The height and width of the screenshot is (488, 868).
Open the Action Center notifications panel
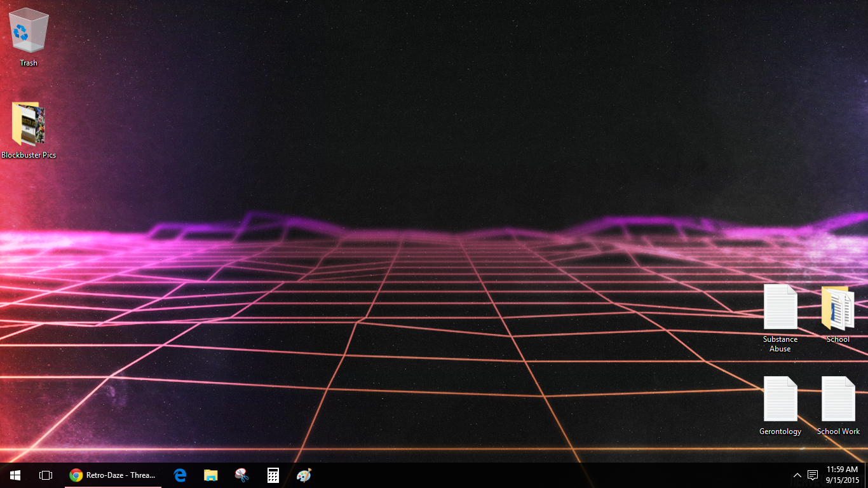[x=813, y=475]
